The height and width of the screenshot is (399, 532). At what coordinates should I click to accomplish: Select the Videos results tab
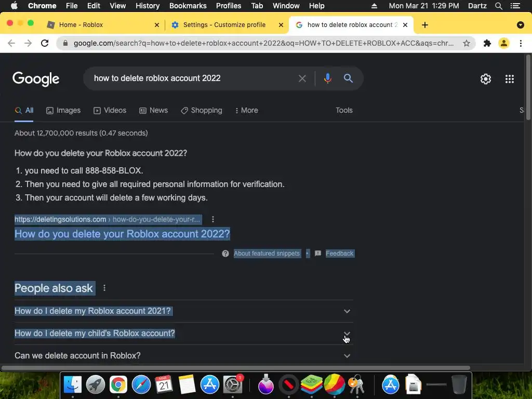click(x=110, y=110)
